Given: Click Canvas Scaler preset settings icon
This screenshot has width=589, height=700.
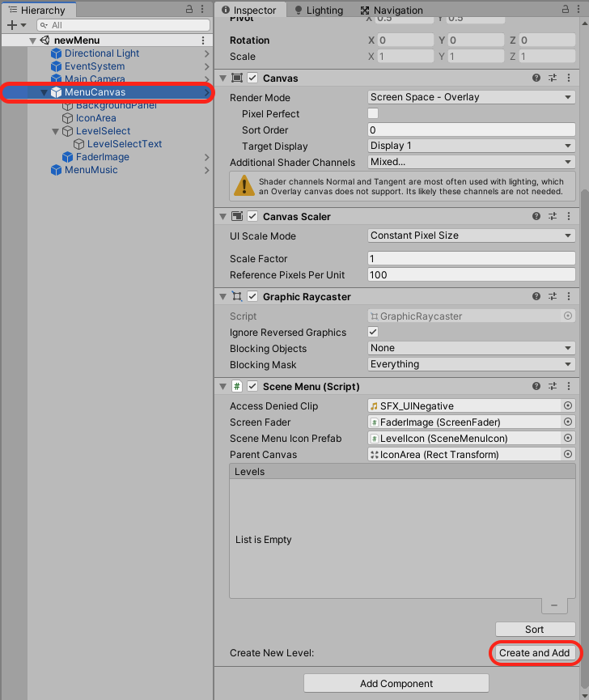Looking at the screenshot, I should [x=553, y=217].
